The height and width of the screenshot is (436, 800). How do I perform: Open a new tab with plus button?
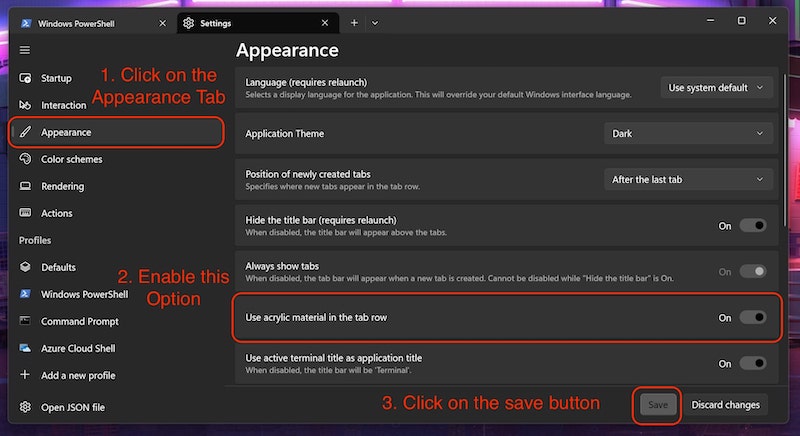pyautogui.click(x=354, y=23)
